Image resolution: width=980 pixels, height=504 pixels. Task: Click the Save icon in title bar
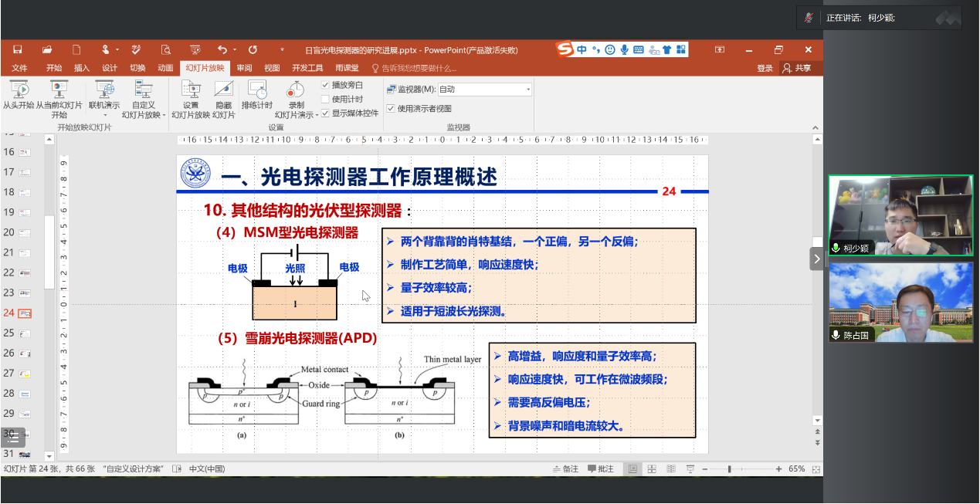click(x=17, y=49)
